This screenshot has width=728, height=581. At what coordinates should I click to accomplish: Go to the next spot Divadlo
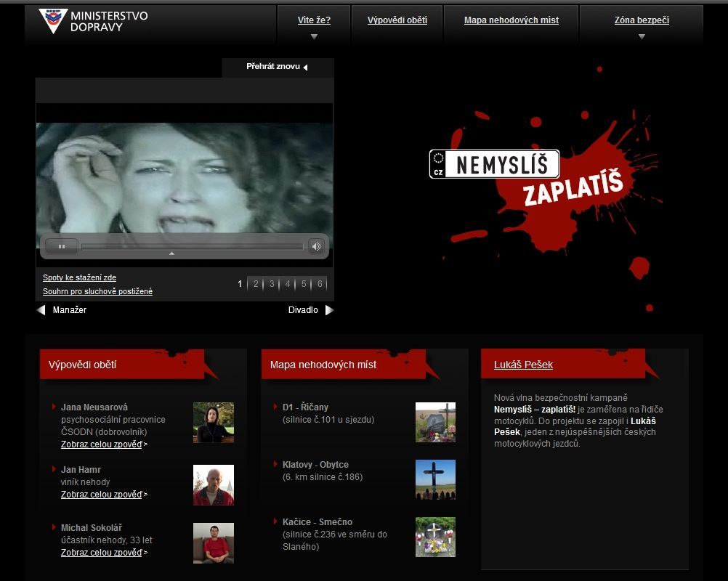click(303, 310)
